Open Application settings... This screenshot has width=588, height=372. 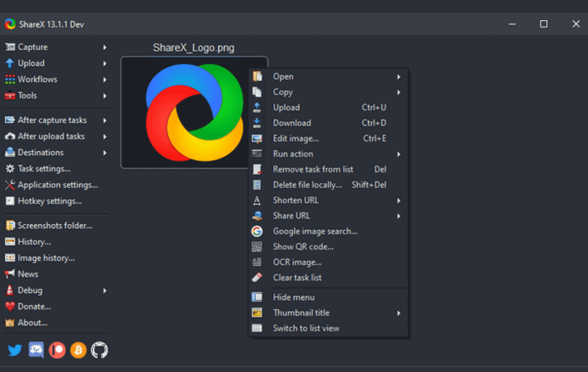pyautogui.click(x=57, y=185)
